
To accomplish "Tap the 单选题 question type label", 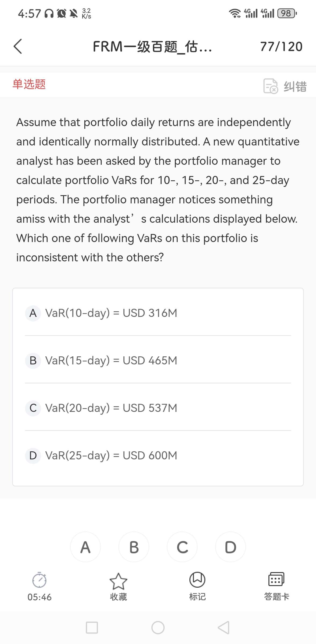I will [x=29, y=84].
